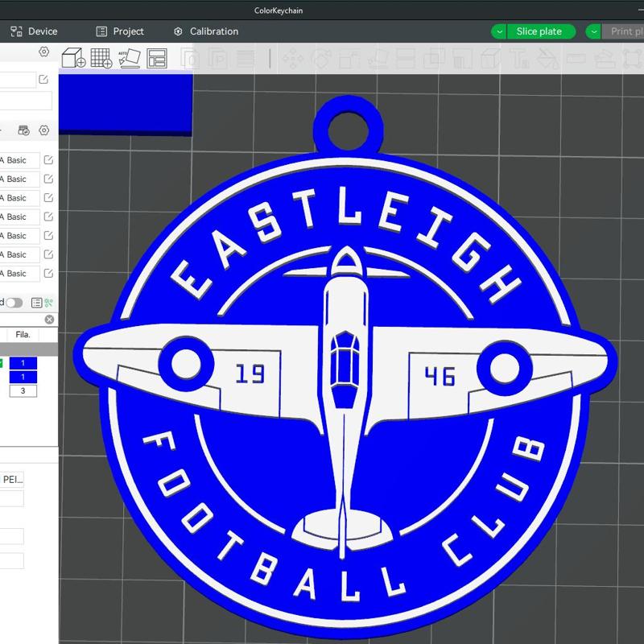644x644 pixels.
Task: Add another build plate
Action: 101,56
